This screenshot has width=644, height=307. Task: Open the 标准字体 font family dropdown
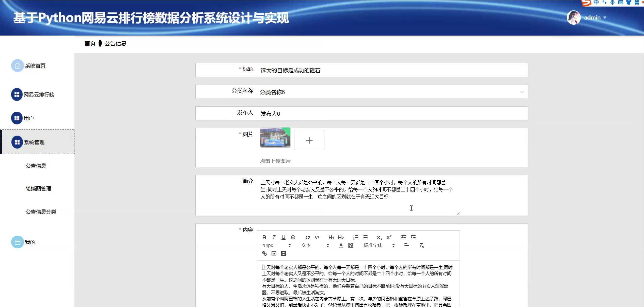pos(379,245)
